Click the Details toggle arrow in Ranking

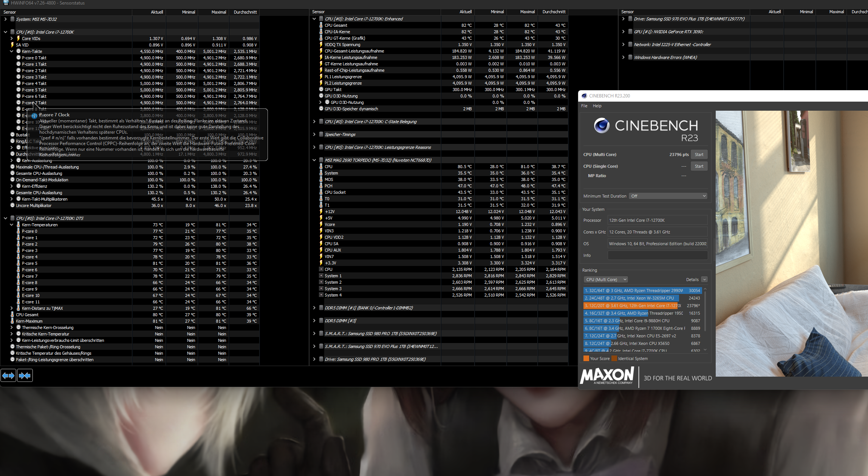(704, 280)
